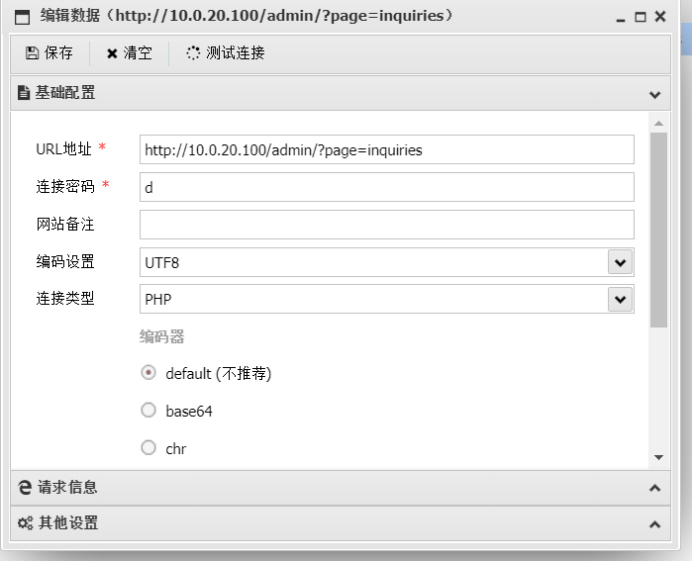Open the 编码设置 UTF8 dropdown
Image resolution: width=692 pixels, height=562 pixels.
(620, 262)
